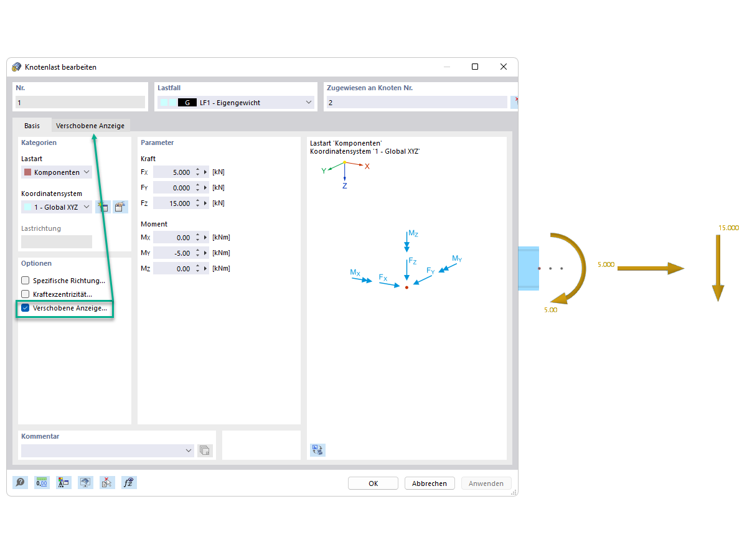This screenshot has width=747, height=560.
Task: Click the monitor display icon in bottom toolbar
Action: (85, 482)
